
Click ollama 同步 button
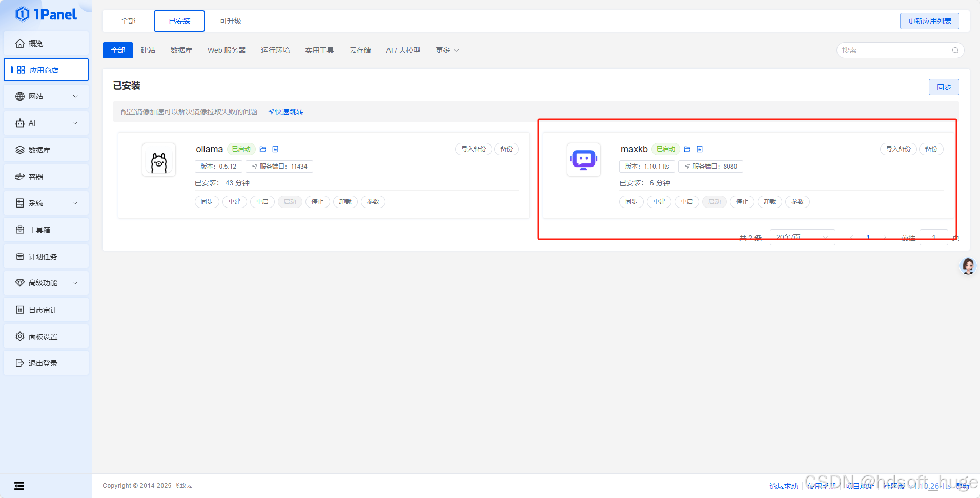207,202
